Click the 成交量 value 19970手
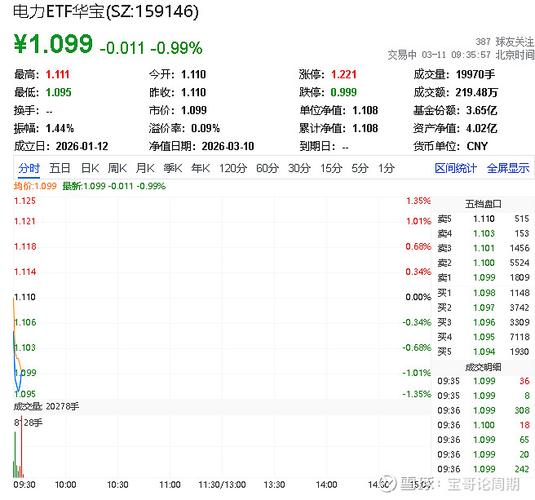This screenshot has height=500, width=535. click(475, 74)
